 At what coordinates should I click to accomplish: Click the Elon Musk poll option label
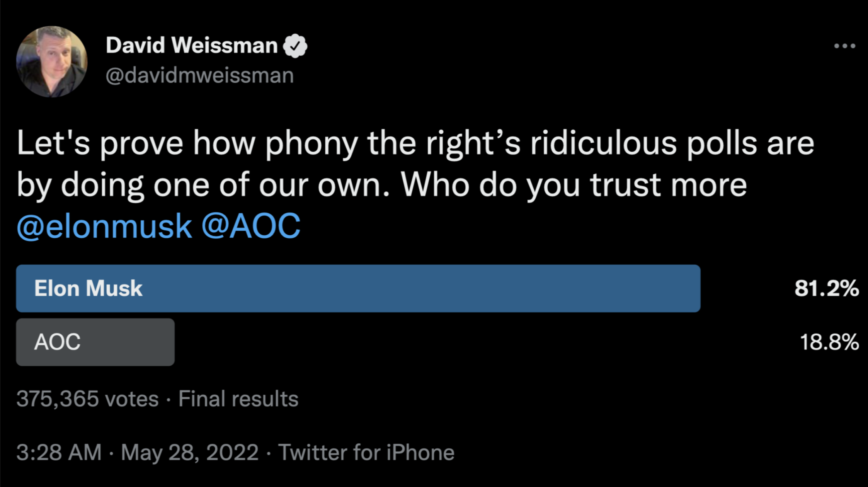point(89,289)
